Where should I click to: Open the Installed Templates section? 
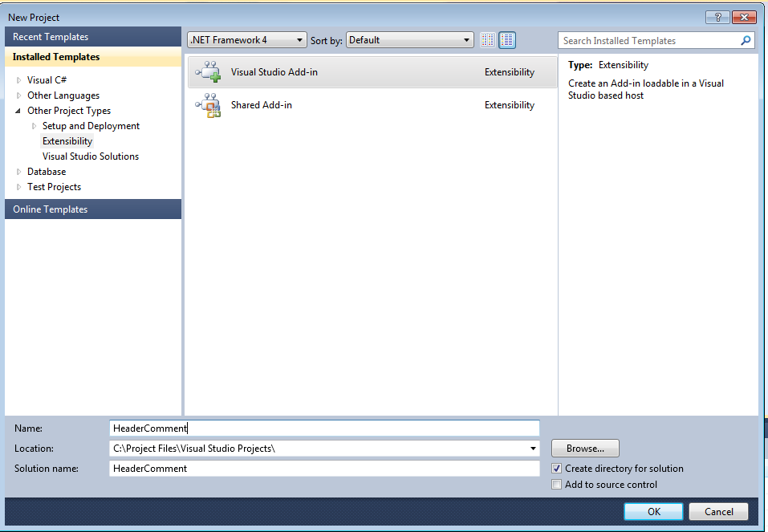[x=93, y=57]
